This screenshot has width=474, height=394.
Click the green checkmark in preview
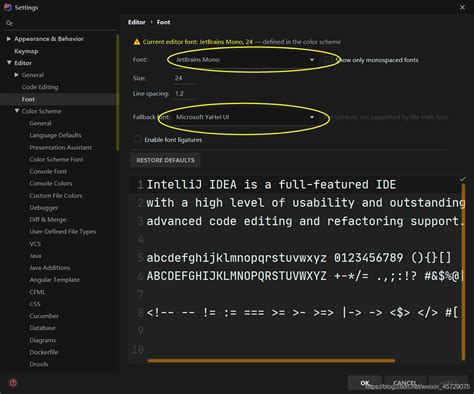pos(463,179)
